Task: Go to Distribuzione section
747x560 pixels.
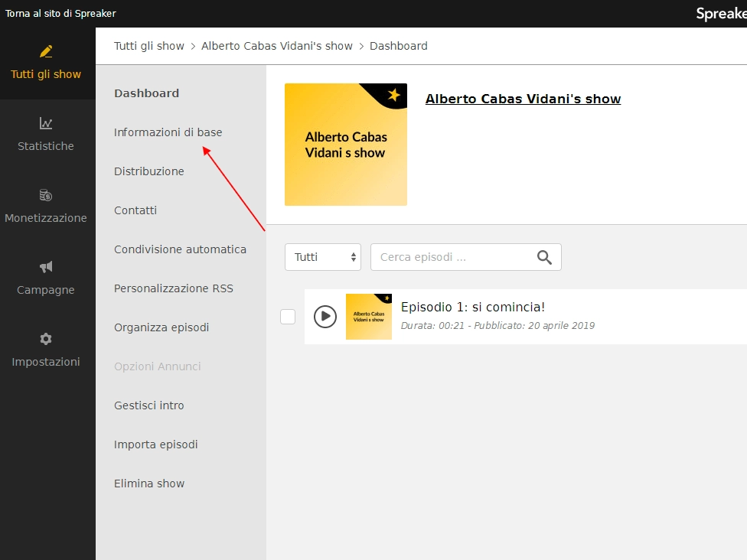Action: (148, 171)
